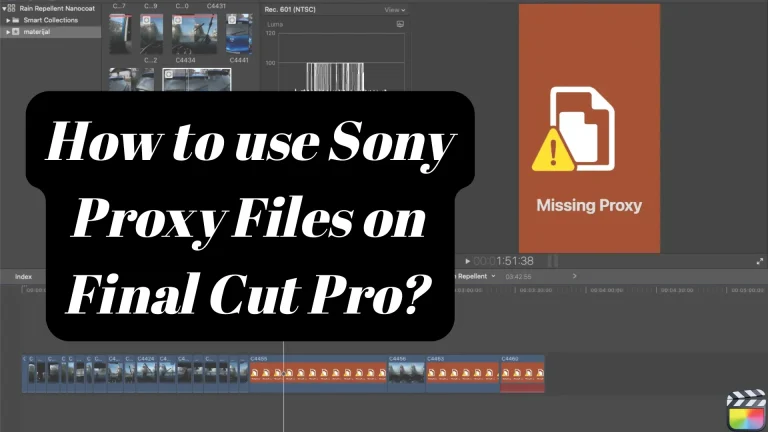Toggle the audio meters icon beside timecode
Image resolution: width=768 pixels, height=432 pixels.
pos(552,261)
